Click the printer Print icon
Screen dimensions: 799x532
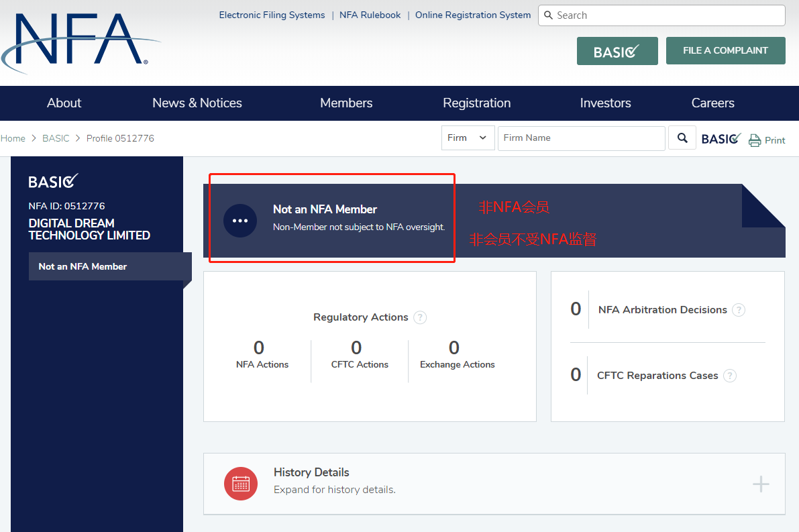click(x=755, y=140)
